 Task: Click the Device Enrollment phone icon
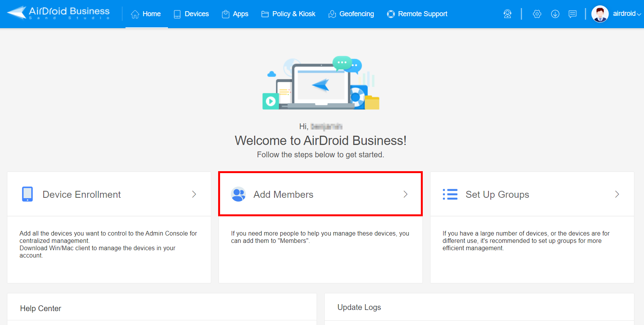coord(27,194)
